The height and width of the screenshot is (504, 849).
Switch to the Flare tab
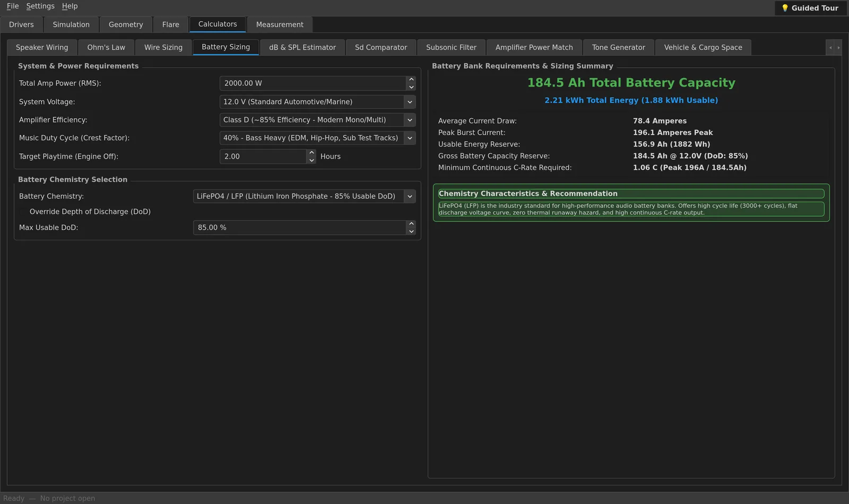tap(171, 24)
